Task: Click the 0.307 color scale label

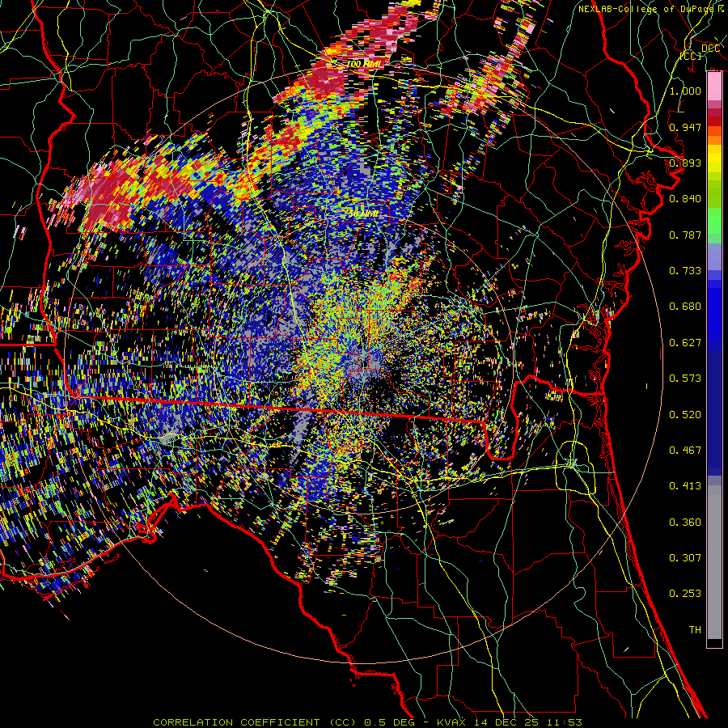Action: (685, 558)
